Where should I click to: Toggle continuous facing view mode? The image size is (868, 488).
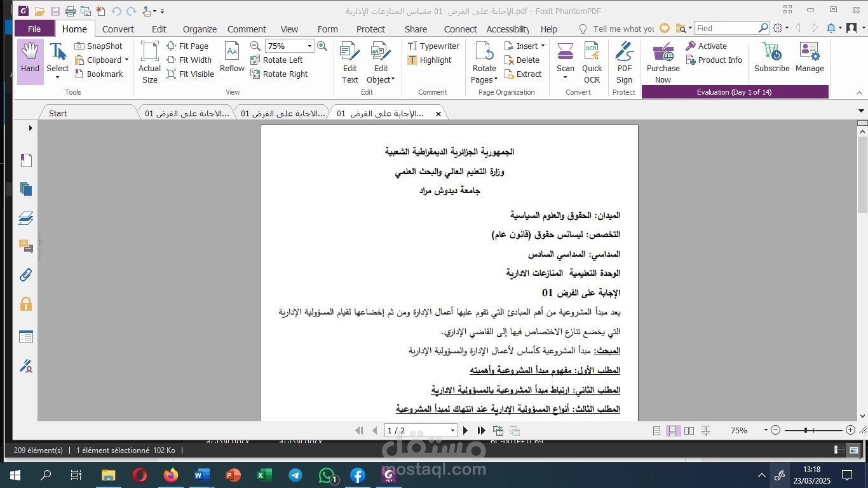(x=705, y=430)
